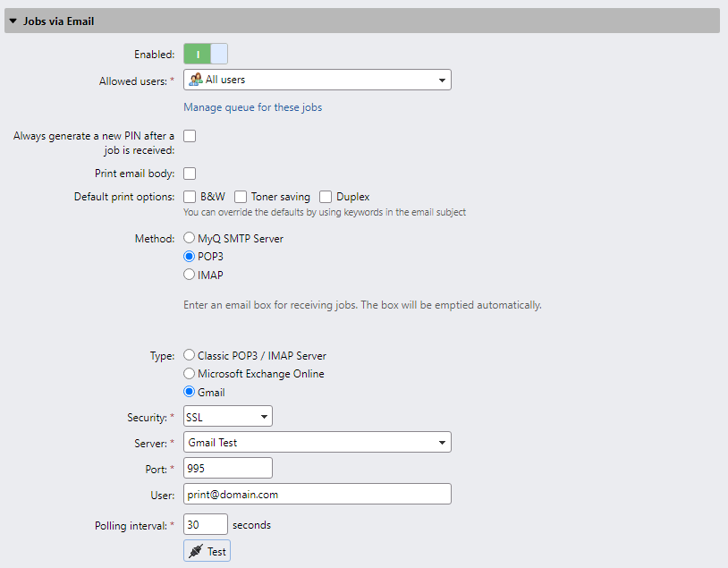728x568 pixels.
Task: Enable the Duplex print option
Action: pos(326,196)
